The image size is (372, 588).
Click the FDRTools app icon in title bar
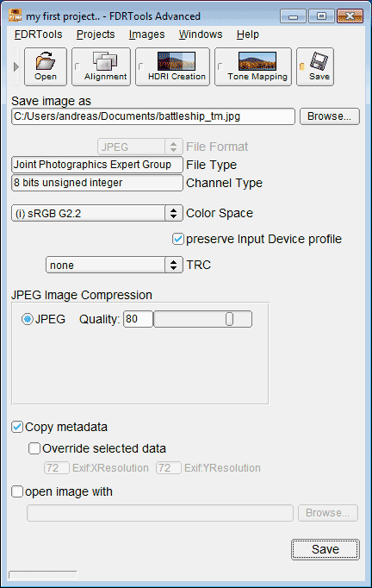15,16
